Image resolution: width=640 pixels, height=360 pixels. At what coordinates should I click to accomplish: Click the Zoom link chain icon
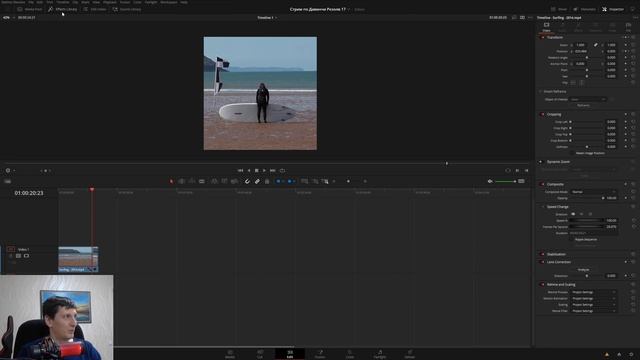click(x=596, y=45)
